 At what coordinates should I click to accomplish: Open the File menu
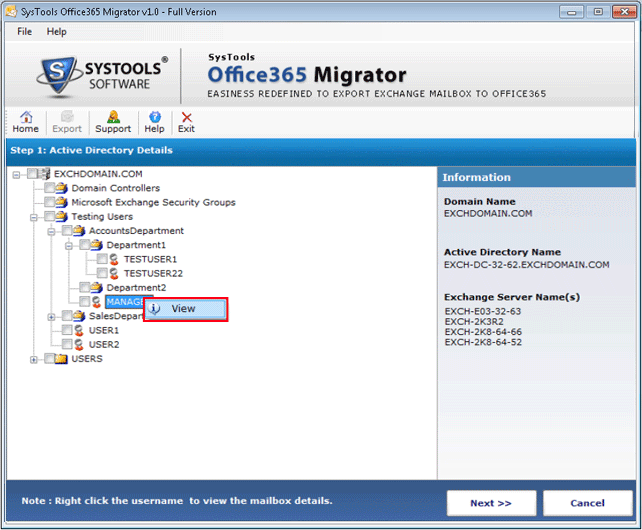coord(25,32)
